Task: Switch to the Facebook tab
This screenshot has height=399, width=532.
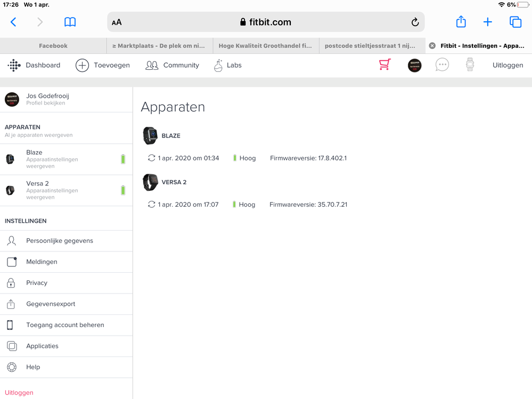Action: click(x=53, y=46)
